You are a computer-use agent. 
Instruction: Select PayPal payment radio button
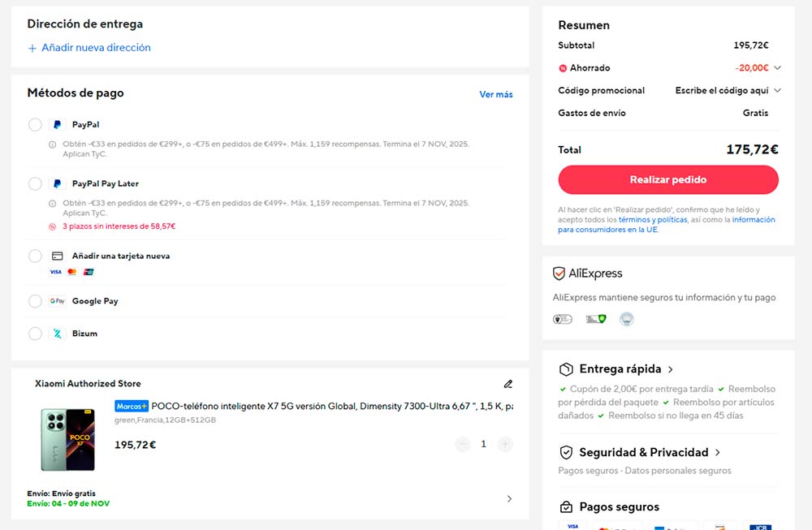click(x=35, y=125)
